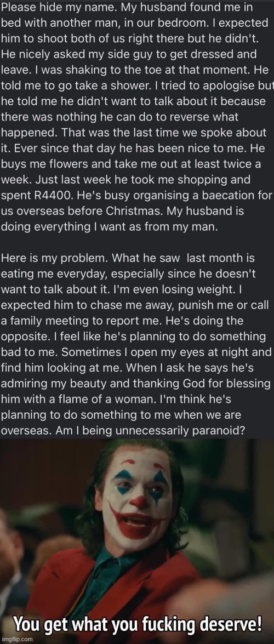The width and height of the screenshot is (274, 644).
Task: Click the clown's painted red smile
Action: click(140, 525)
